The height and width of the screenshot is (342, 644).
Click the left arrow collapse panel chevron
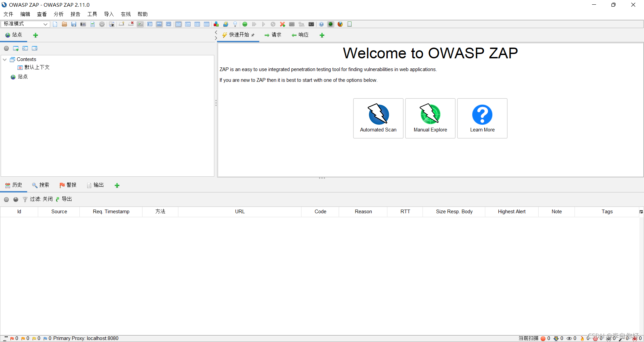pos(216,32)
